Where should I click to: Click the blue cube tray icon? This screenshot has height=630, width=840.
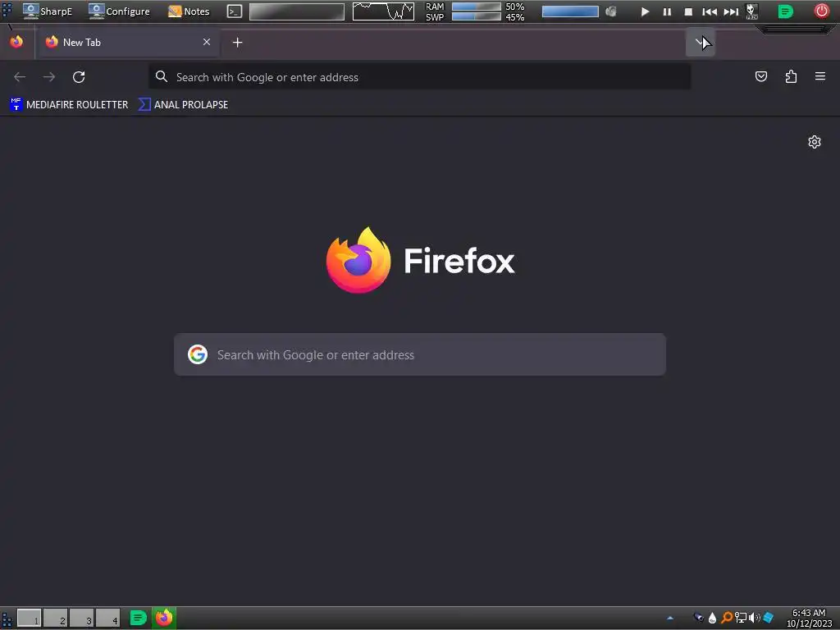tap(768, 618)
